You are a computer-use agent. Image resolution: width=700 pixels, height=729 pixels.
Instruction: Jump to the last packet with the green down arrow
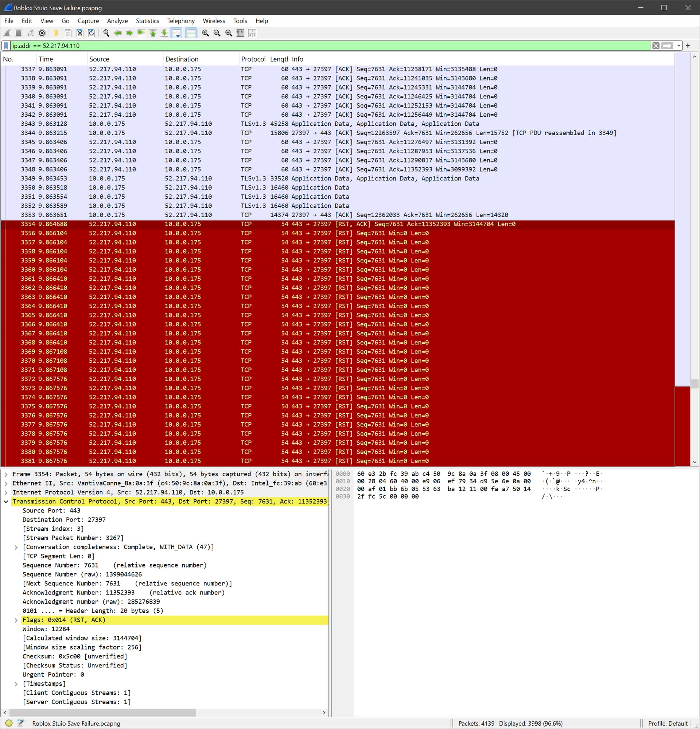click(164, 33)
